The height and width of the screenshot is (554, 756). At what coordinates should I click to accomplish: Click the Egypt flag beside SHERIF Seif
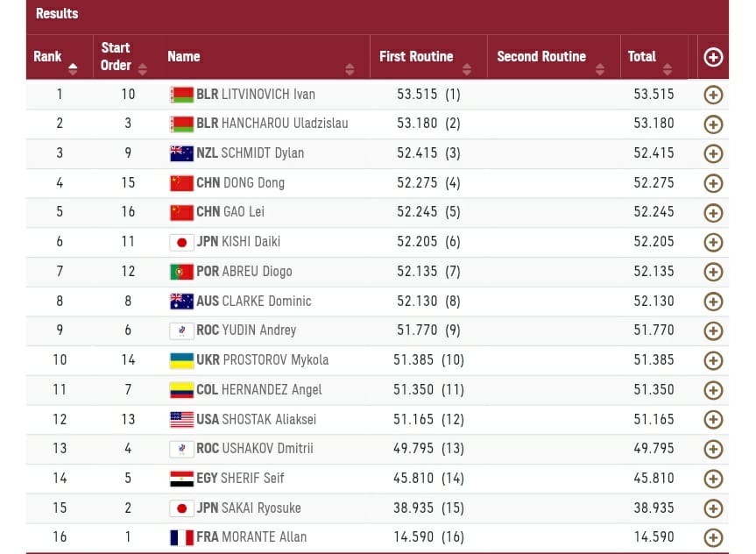click(x=181, y=479)
